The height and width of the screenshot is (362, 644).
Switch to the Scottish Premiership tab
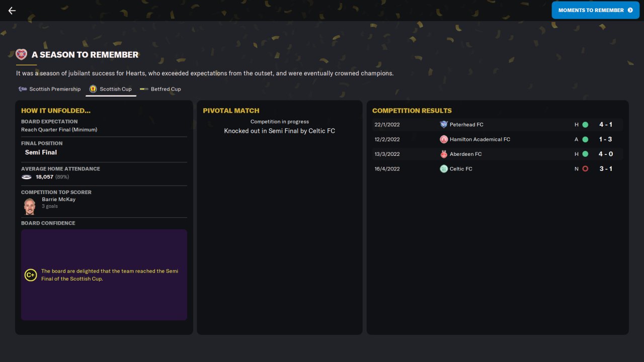coord(49,89)
